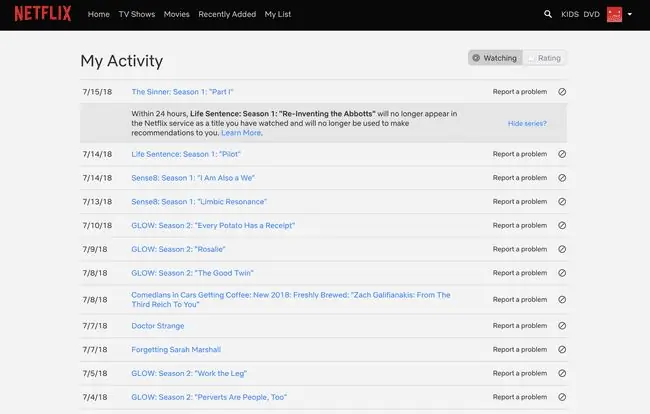
Task: Hide GLOW Perverts Are People, Too entry
Action: 562,397
